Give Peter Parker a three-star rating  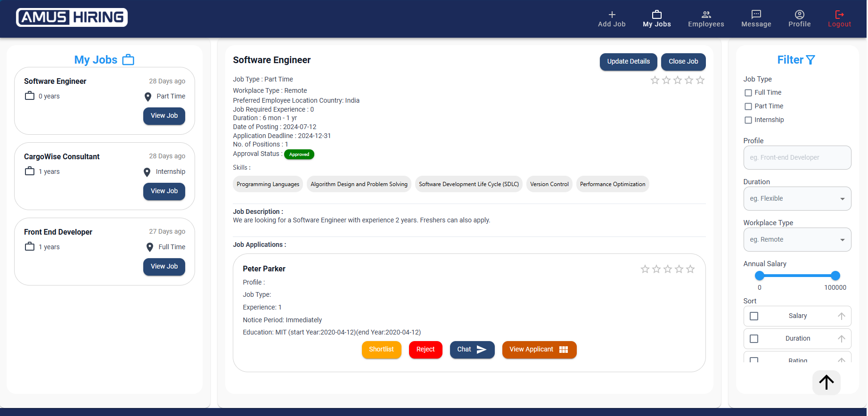[669, 269]
